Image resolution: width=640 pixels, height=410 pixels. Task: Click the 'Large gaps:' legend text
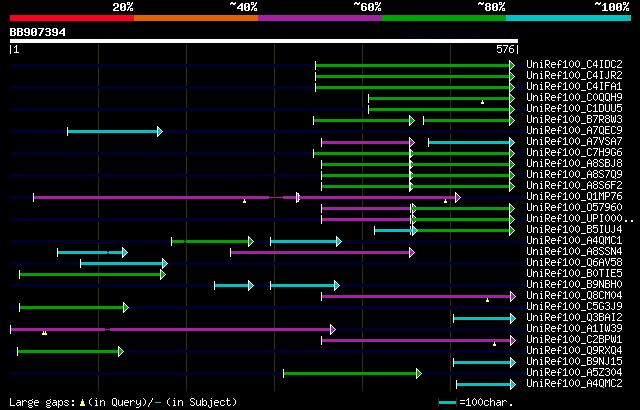point(42,402)
